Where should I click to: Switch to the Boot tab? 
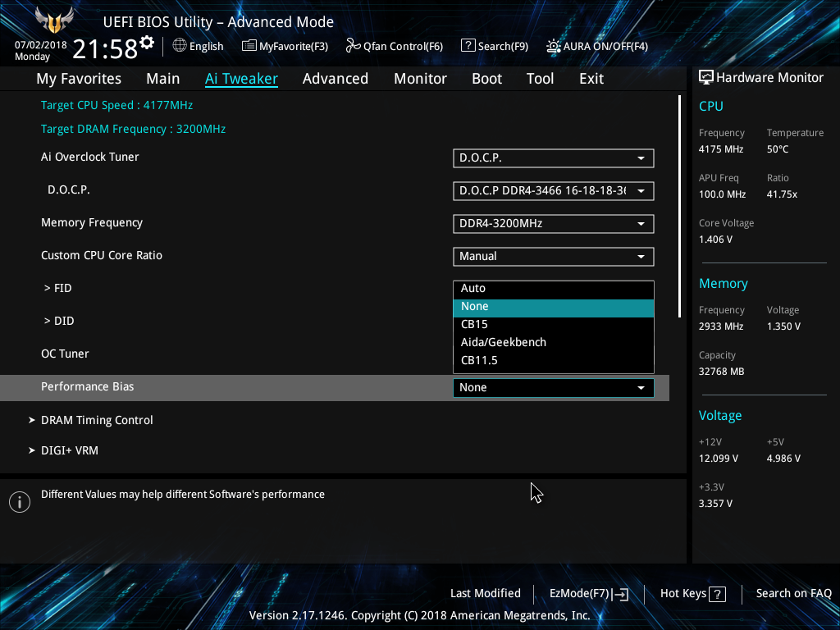click(487, 79)
